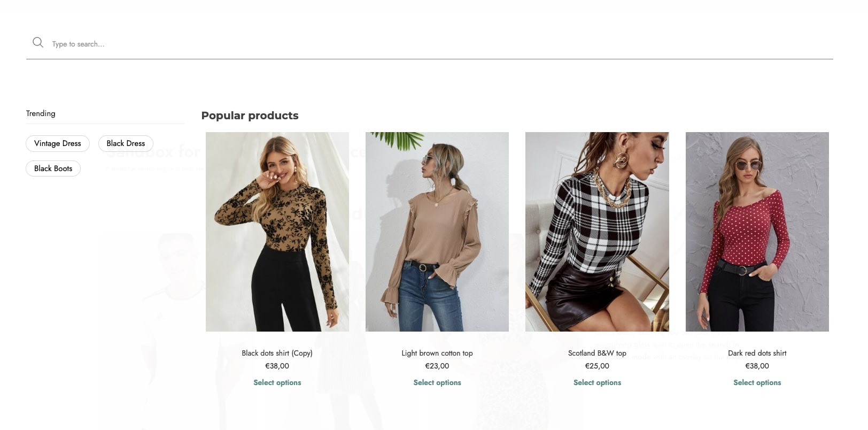Click the 'Popular products' heading

[x=250, y=116]
